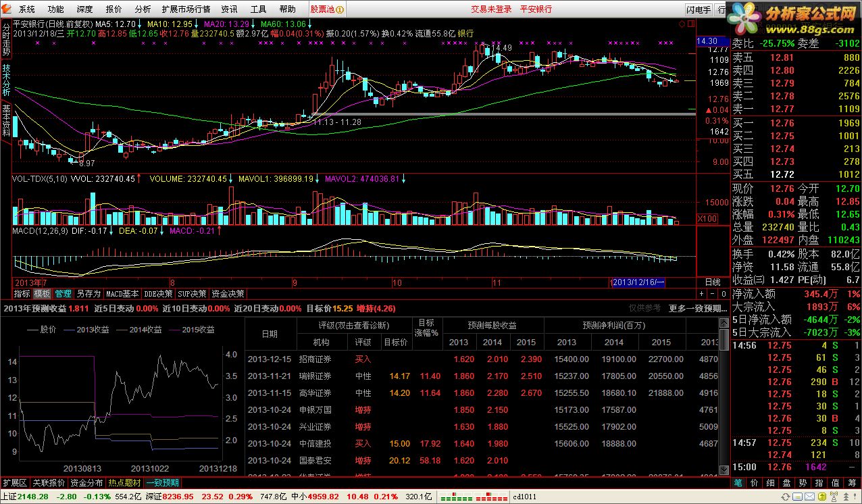
Task: Open the 热点题材 bottom tab
Action: click(125, 482)
